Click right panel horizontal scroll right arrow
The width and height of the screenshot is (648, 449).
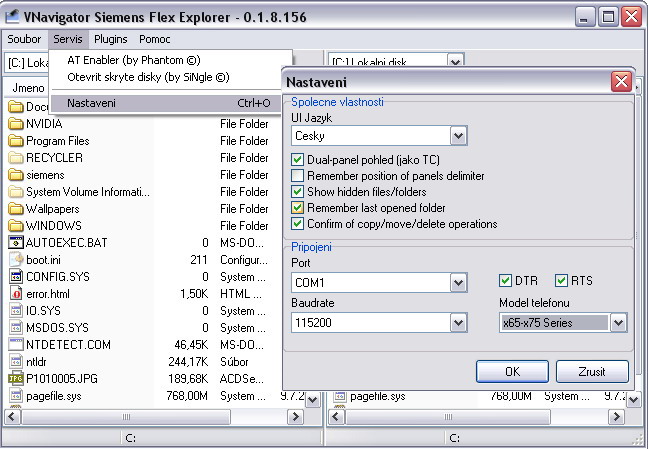pos(617,416)
